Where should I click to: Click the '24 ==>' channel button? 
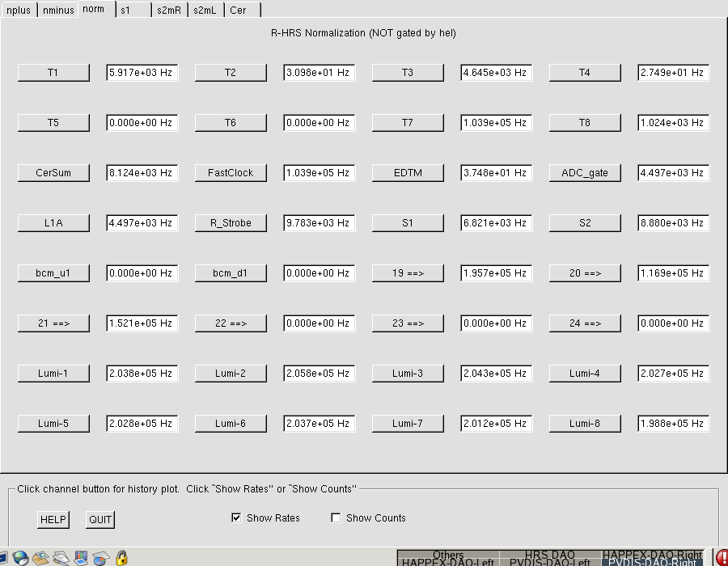(x=585, y=323)
